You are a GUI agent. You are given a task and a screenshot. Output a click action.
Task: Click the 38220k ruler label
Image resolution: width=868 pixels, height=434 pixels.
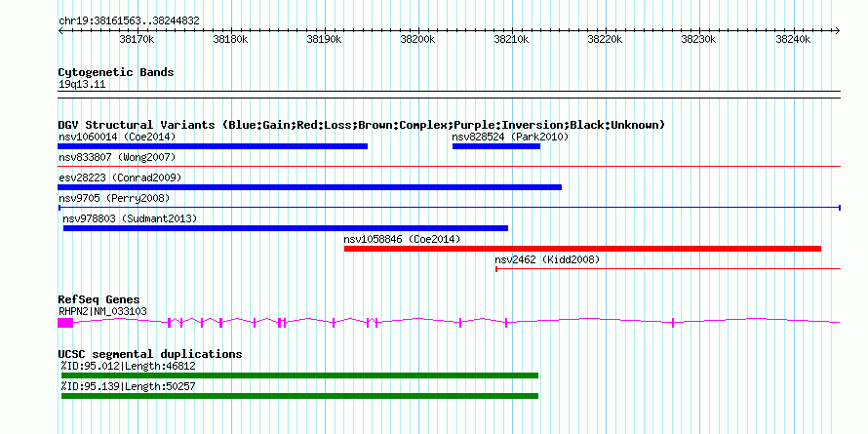click(606, 40)
